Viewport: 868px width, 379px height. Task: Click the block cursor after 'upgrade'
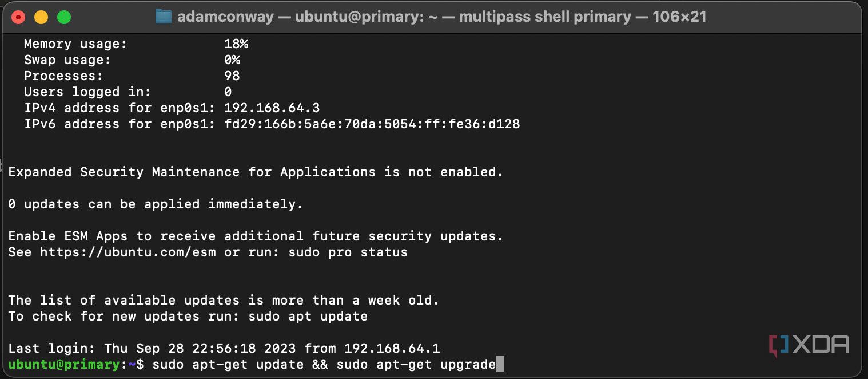pos(500,364)
